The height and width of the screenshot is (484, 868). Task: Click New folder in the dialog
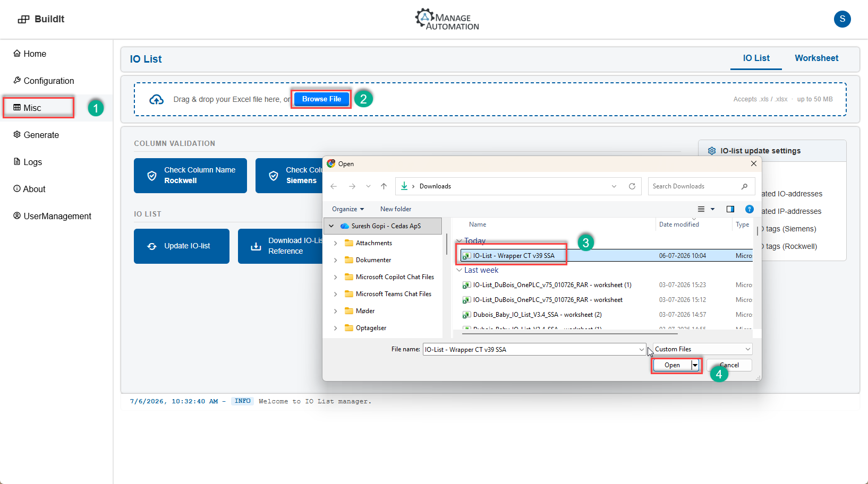click(x=396, y=209)
